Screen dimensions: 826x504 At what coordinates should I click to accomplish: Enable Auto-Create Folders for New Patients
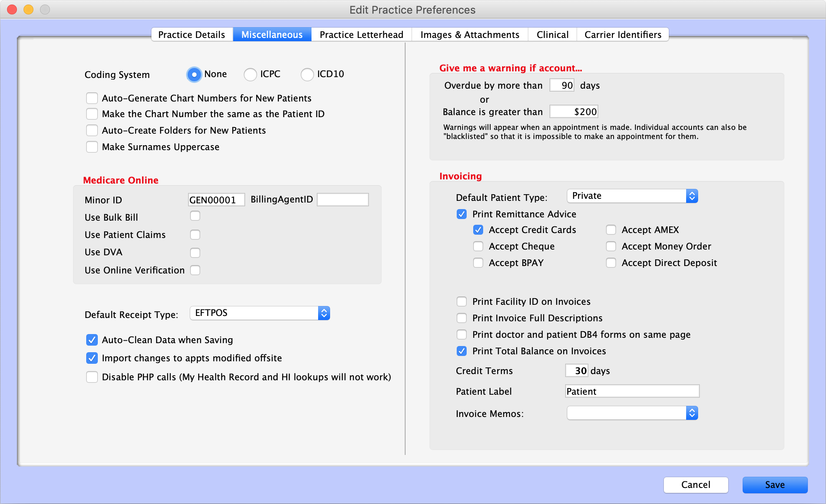pyautogui.click(x=92, y=130)
